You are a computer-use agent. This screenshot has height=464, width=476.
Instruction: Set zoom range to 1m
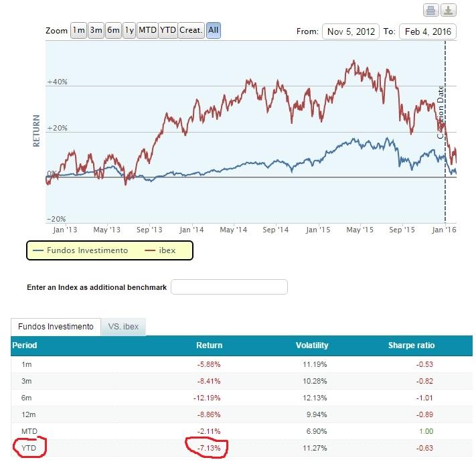(x=78, y=31)
